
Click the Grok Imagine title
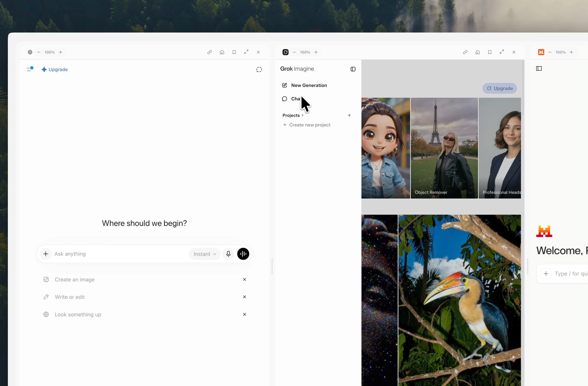coord(297,69)
